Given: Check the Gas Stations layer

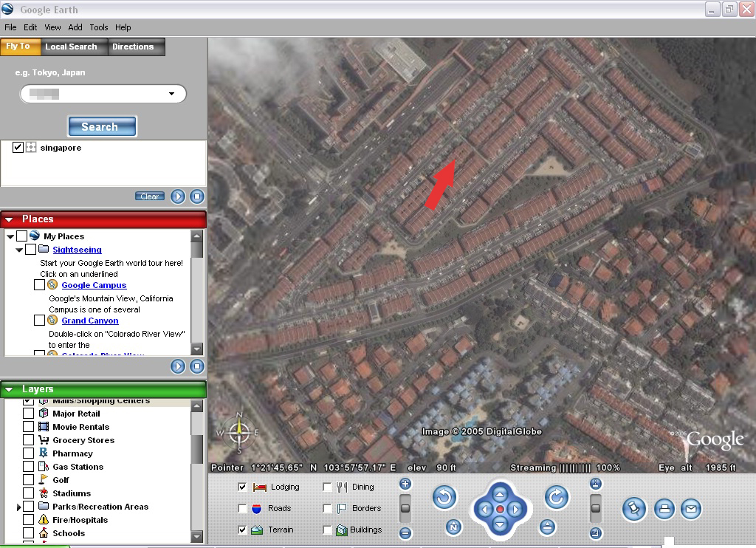Looking at the screenshot, I should click(x=29, y=467).
